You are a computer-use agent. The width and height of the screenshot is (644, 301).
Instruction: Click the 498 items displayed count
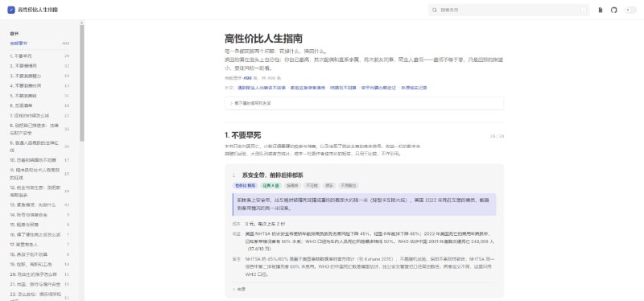pos(248,78)
